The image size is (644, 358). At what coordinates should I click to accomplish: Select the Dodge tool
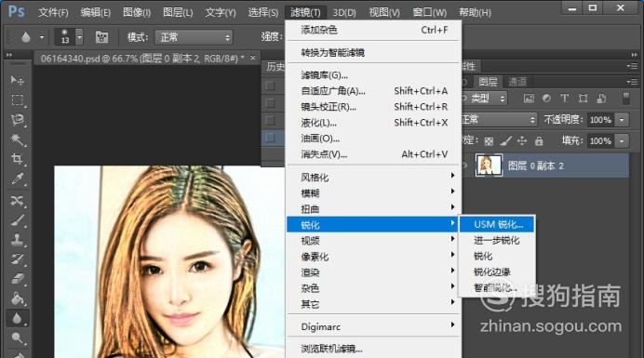17,338
